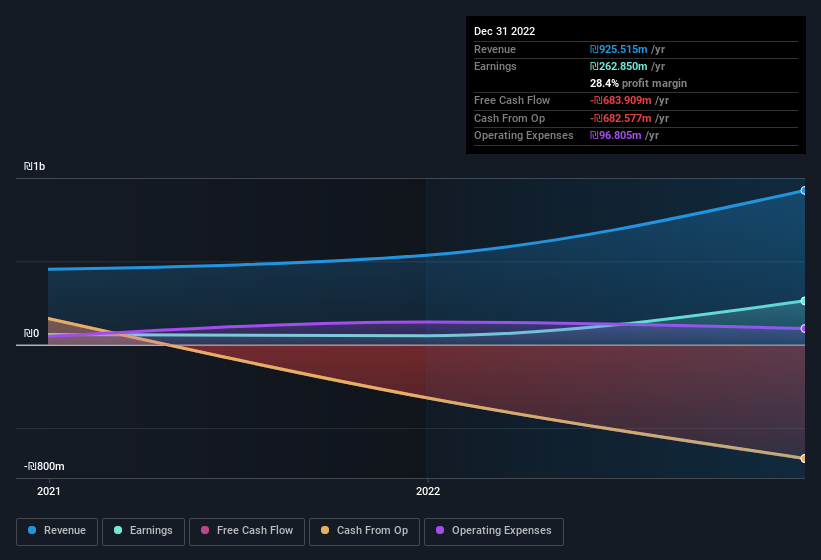Click the Operating Expenses tooltip label
821x560 pixels.
click(524, 136)
